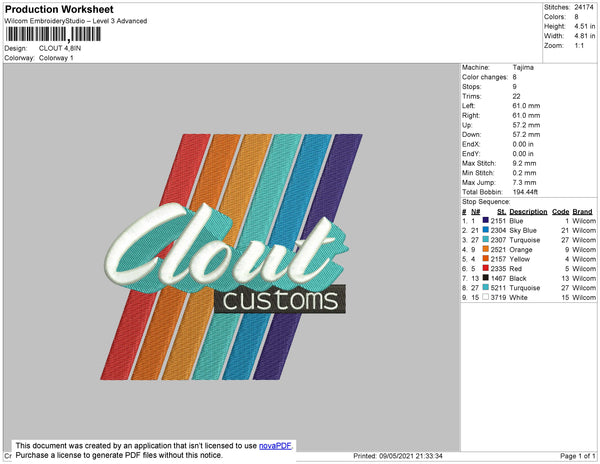This screenshot has width=600, height=464.
Task: Select the Width value 4.81 in
Action: 584,36
